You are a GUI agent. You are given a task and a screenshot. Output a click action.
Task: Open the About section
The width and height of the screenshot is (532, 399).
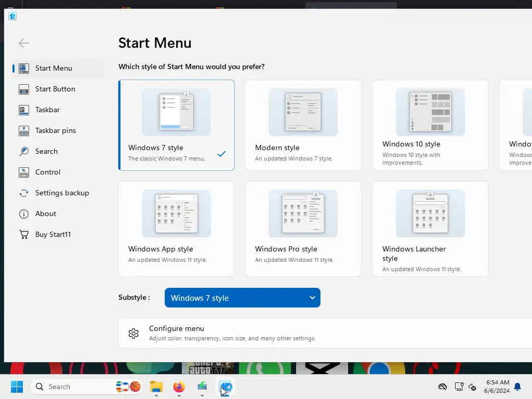click(58, 214)
